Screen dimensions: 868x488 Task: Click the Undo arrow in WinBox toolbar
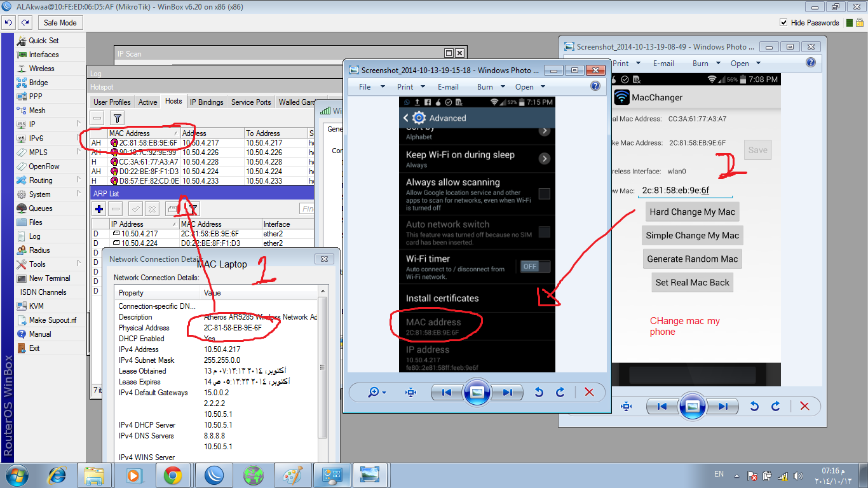pyautogui.click(x=8, y=23)
